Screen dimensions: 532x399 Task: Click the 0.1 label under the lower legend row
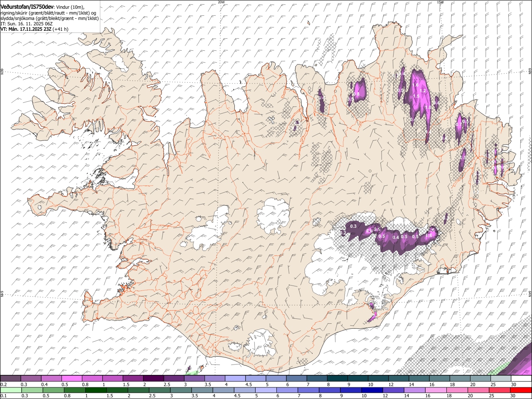point(3,396)
